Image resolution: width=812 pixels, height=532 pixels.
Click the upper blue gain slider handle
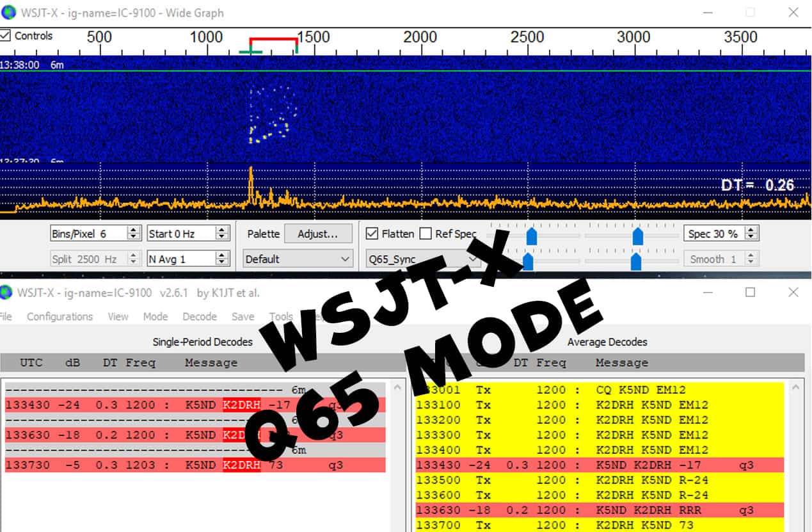coord(532,236)
